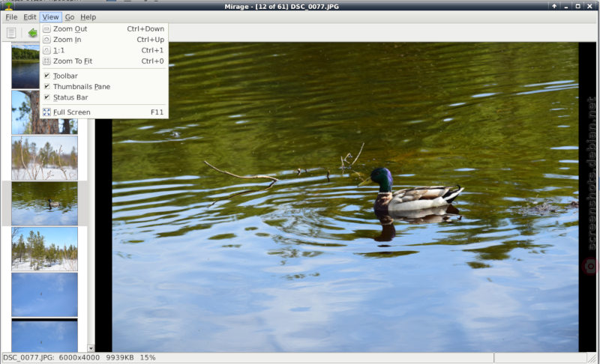Open the File menu
600x364 pixels.
click(x=11, y=17)
